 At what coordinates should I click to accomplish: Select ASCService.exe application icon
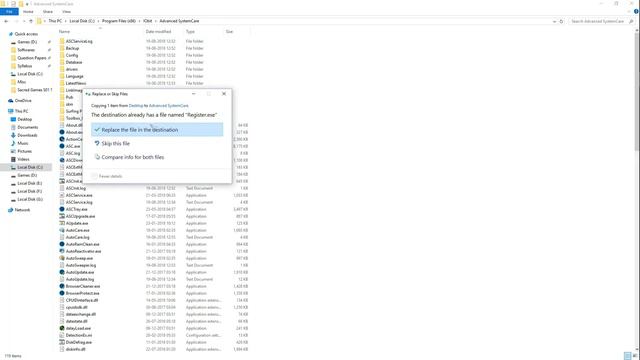point(62,195)
